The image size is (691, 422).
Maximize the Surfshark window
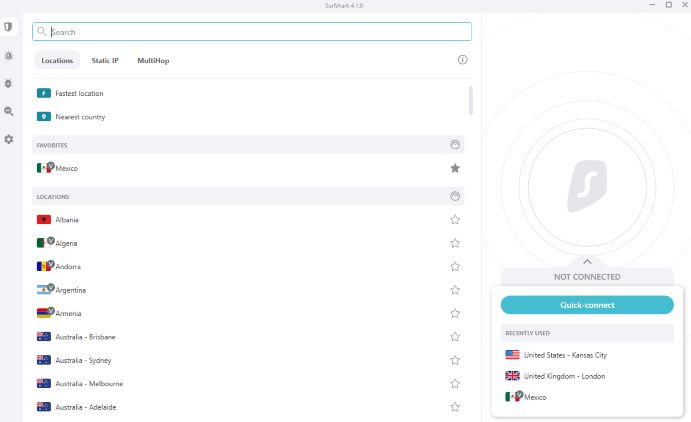[x=669, y=5]
